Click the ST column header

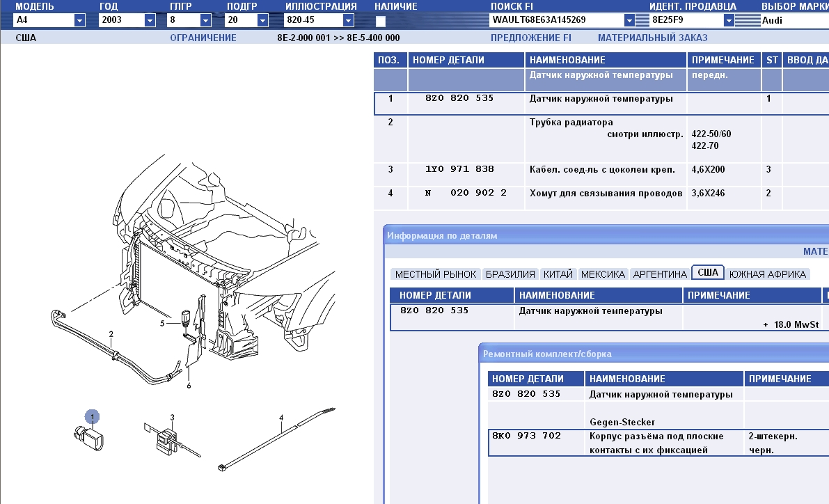(772, 60)
